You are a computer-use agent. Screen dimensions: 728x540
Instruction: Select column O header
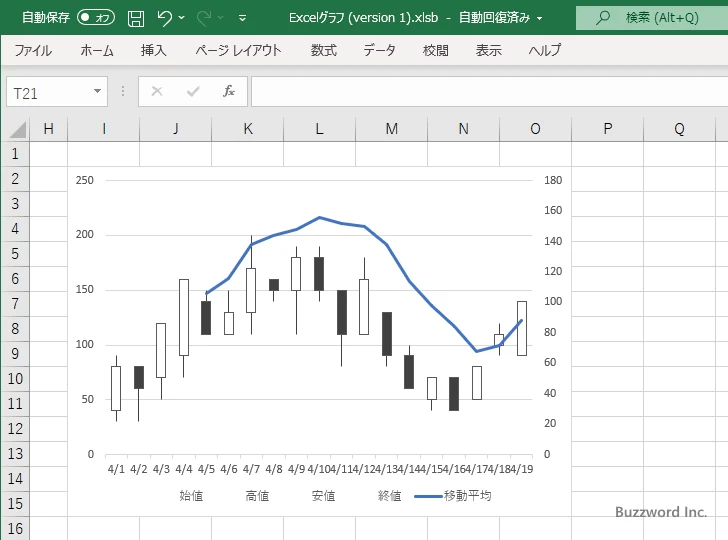535,129
